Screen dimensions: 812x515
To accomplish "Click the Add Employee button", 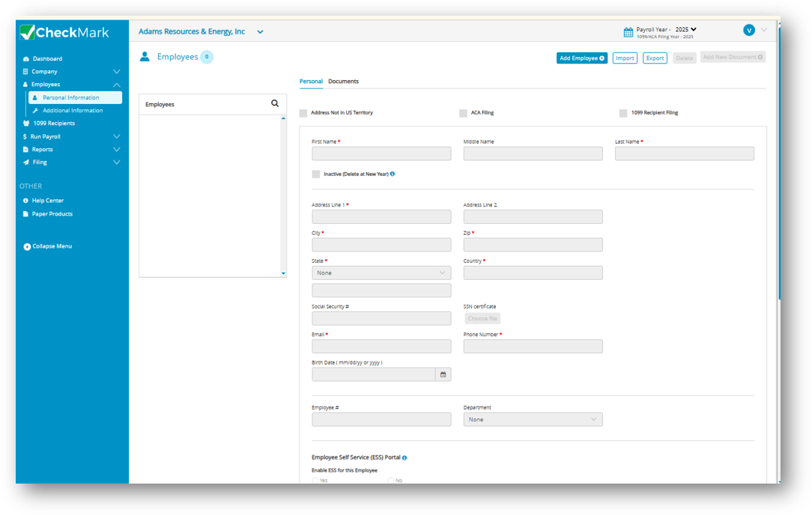I will [581, 58].
